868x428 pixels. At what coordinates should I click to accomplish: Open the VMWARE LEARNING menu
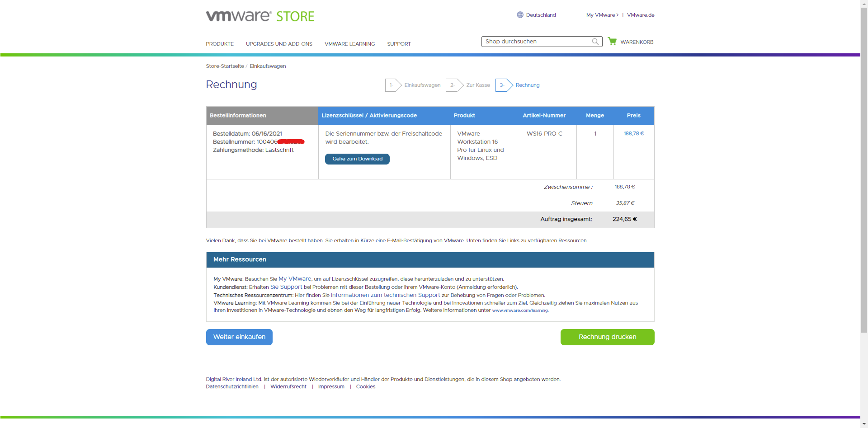pos(349,44)
